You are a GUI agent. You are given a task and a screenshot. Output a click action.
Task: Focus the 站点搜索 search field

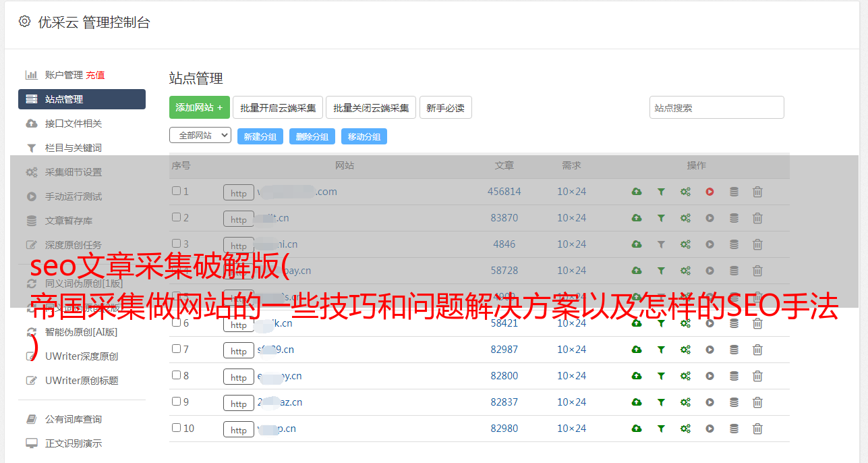click(717, 107)
